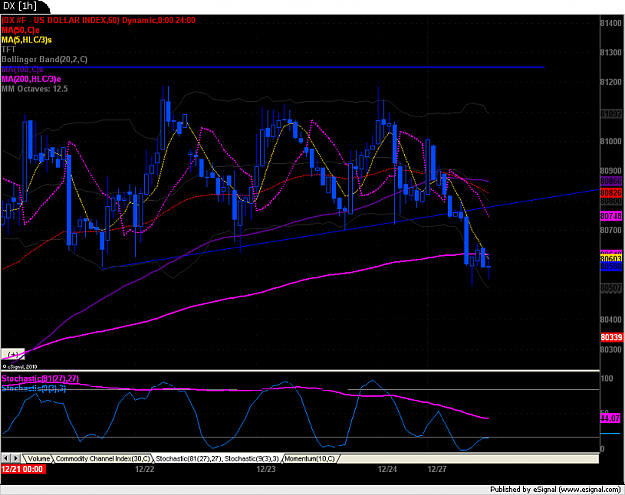The height and width of the screenshot is (495, 625).
Task: Click the 80300 price axis label
Action: tap(611, 349)
